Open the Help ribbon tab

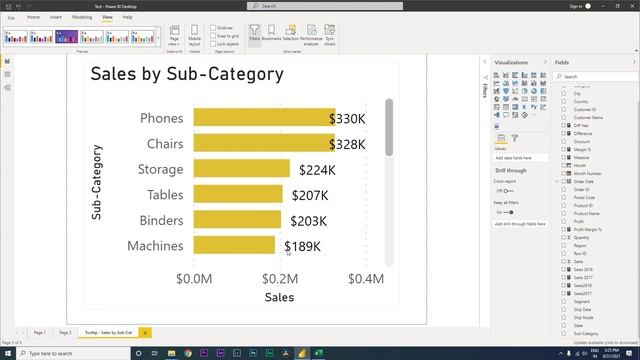(x=127, y=17)
